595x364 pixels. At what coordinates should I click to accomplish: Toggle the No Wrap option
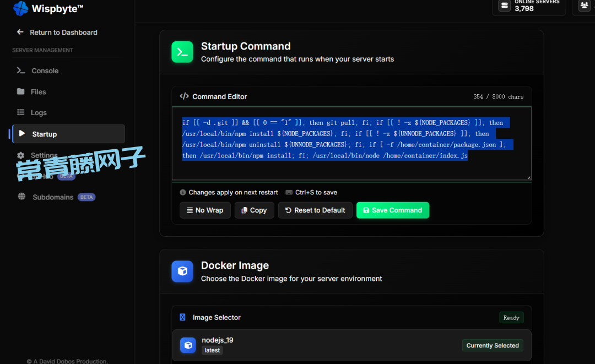(205, 210)
